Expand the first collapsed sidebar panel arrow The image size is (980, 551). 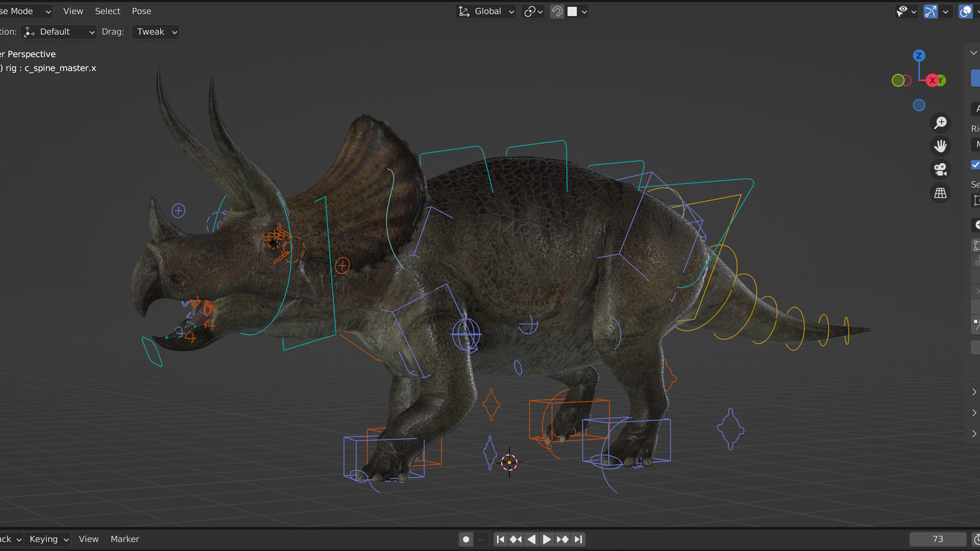click(x=974, y=392)
